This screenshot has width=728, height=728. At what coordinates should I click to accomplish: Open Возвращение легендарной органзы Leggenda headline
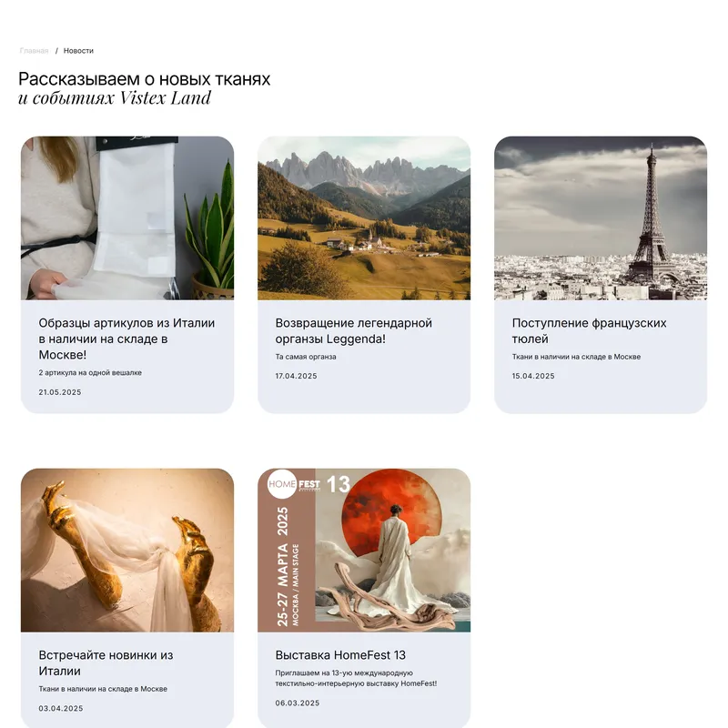point(354,331)
